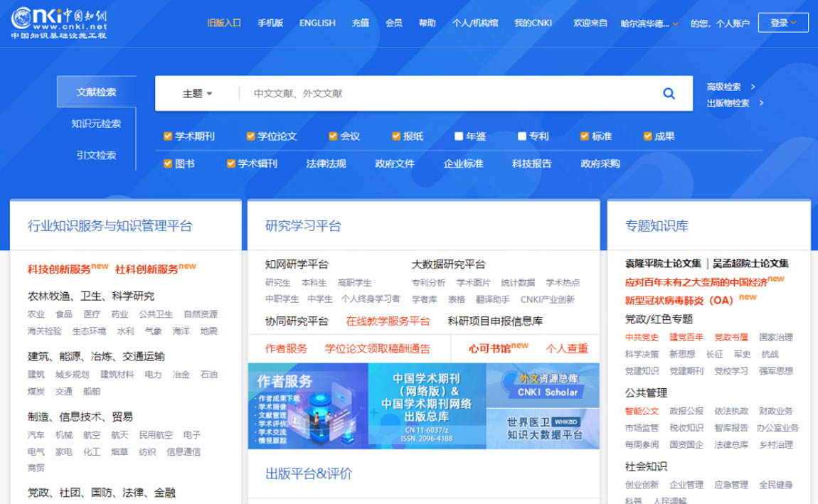This screenshot has height=504, width=818.
Task: Open the 登录 dropdown button
Action: (x=783, y=23)
